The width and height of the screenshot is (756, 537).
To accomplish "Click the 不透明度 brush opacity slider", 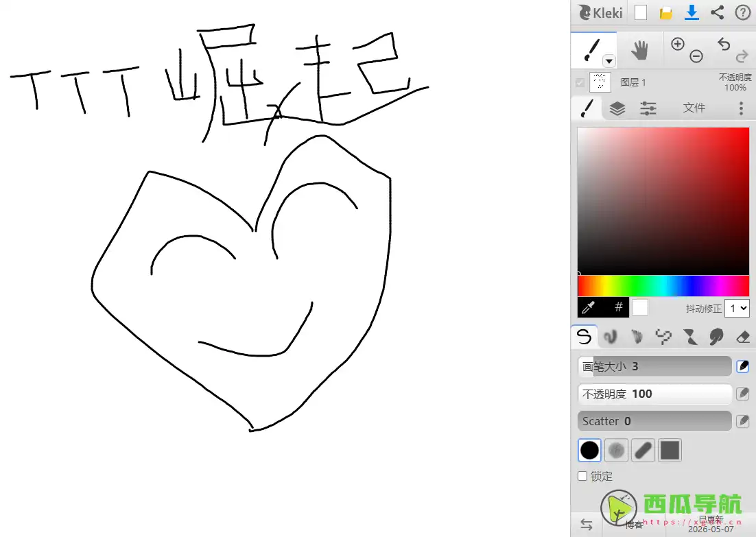I will coord(654,394).
